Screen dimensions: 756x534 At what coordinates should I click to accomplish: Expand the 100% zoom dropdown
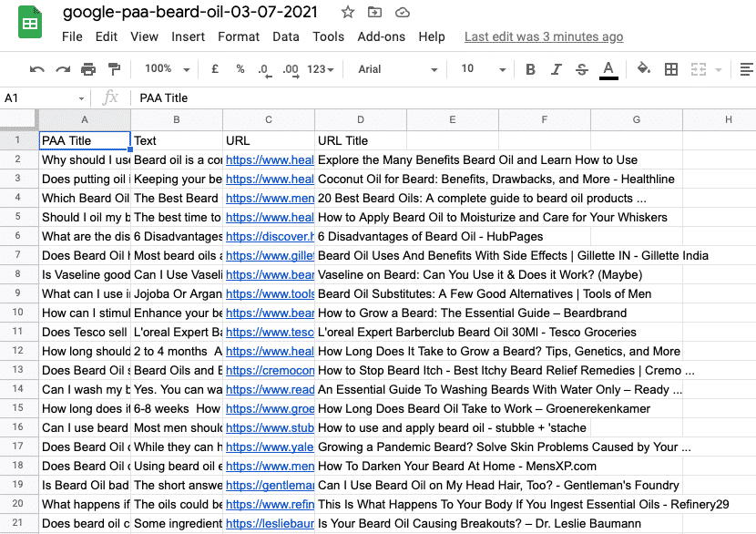tap(167, 69)
